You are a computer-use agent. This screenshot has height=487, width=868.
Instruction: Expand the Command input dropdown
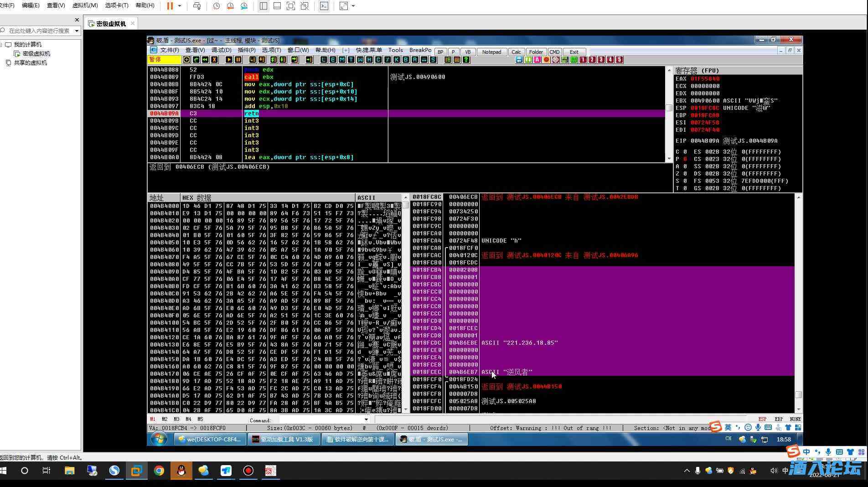click(x=366, y=420)
